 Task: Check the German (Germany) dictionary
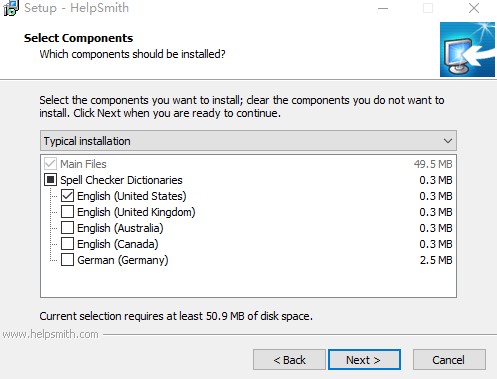click(67, 260)
